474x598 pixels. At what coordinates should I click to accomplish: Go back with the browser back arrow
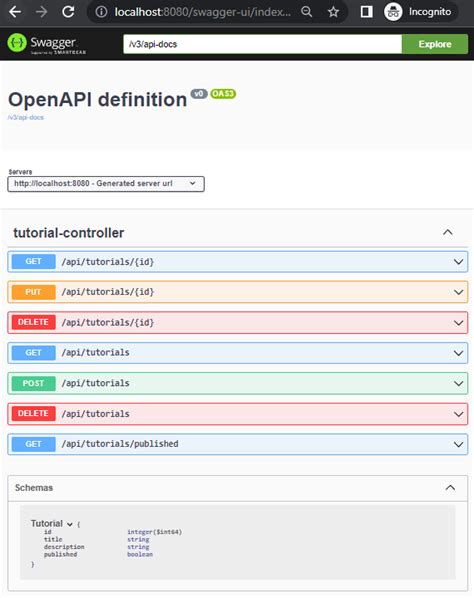(15, 12)
